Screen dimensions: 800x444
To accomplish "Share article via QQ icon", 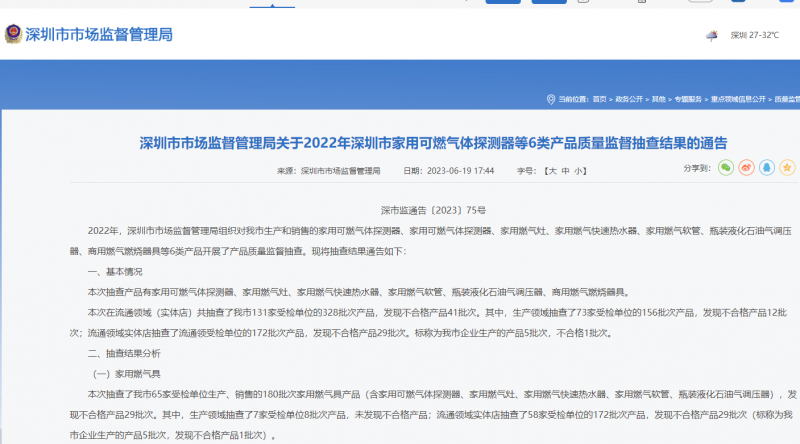I will coord(766,167).
